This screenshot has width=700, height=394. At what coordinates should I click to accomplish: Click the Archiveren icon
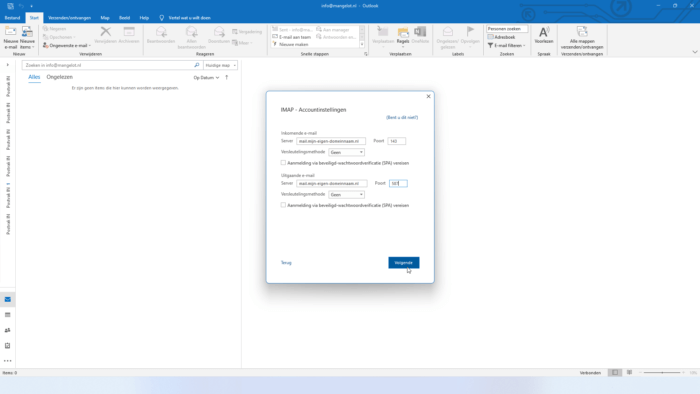(129, 35)
